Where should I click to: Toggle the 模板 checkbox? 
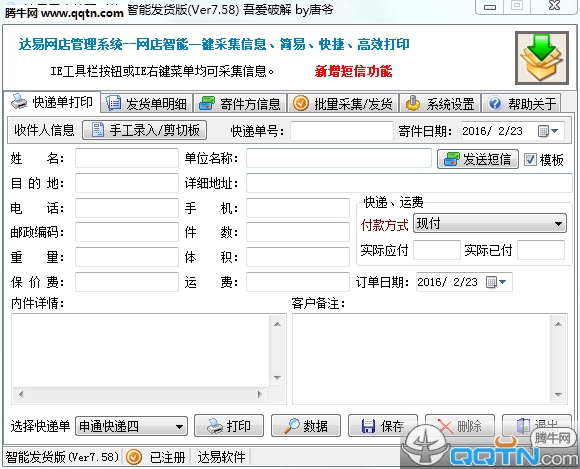click(x=530, y=160)
